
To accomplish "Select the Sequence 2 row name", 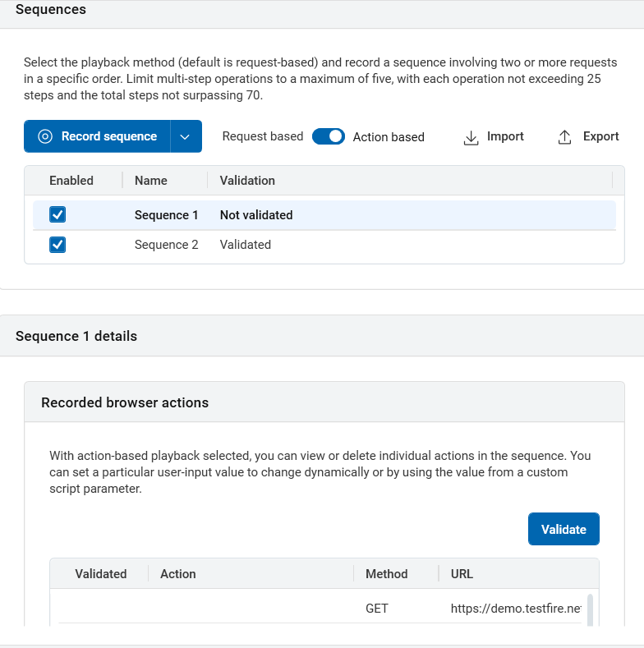I will (166, 245).
